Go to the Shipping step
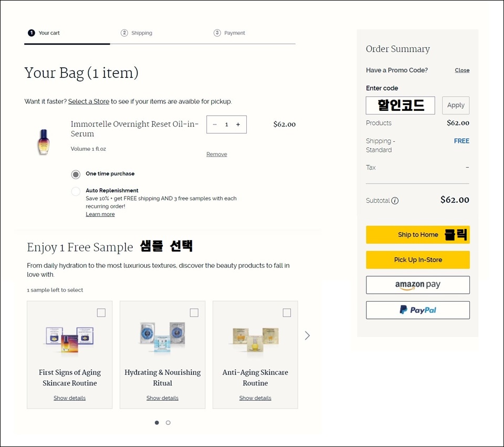 coord(136,33)
